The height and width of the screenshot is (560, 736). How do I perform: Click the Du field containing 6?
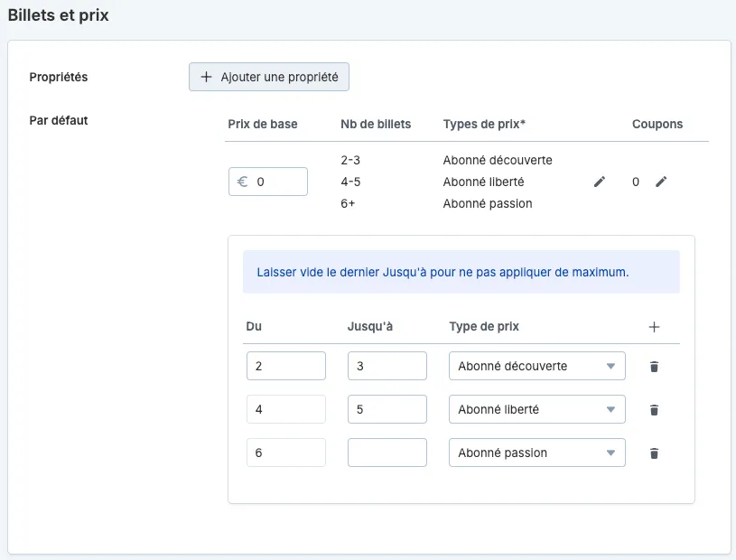pyautogui.click(x=286, y=453)
